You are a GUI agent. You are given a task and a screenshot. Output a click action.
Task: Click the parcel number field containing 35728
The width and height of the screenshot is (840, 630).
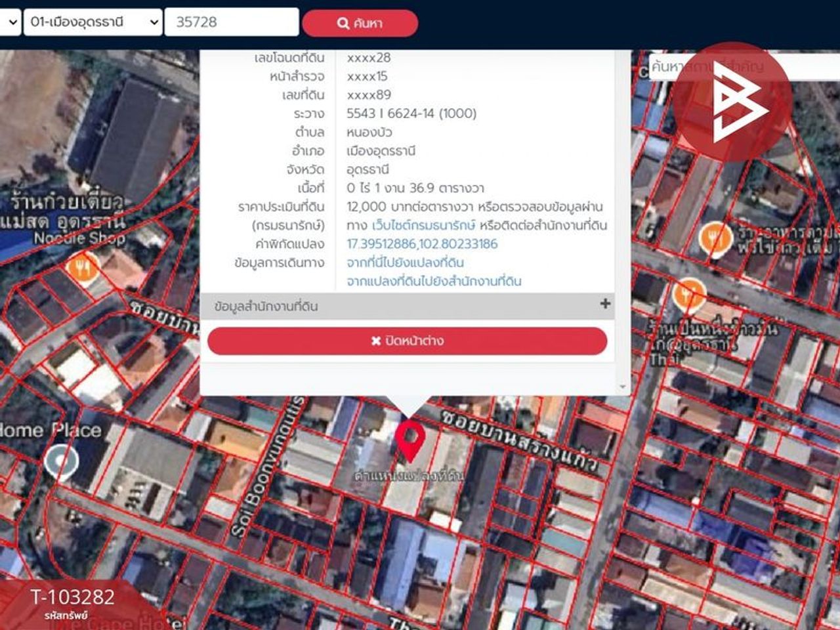(231, 22)
